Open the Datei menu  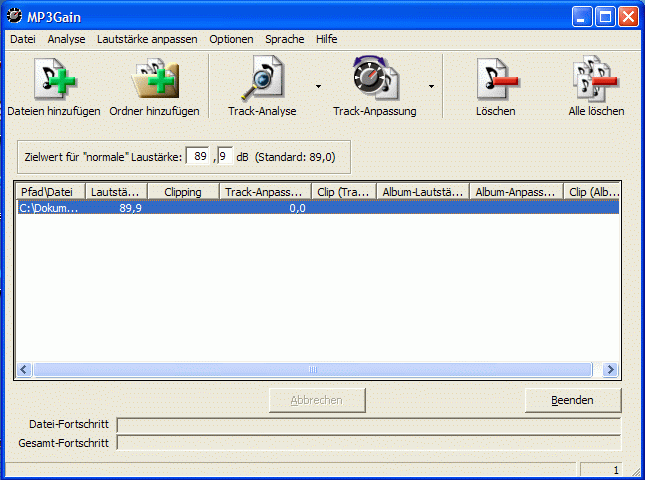point(23,39)
